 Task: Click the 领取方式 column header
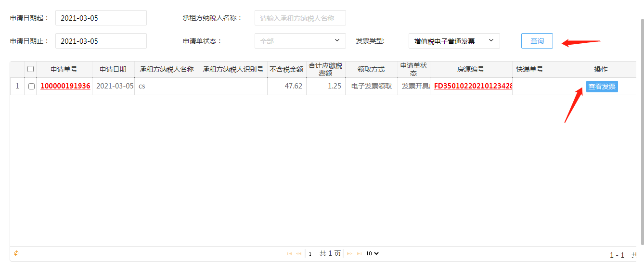[x=371, y=69]
